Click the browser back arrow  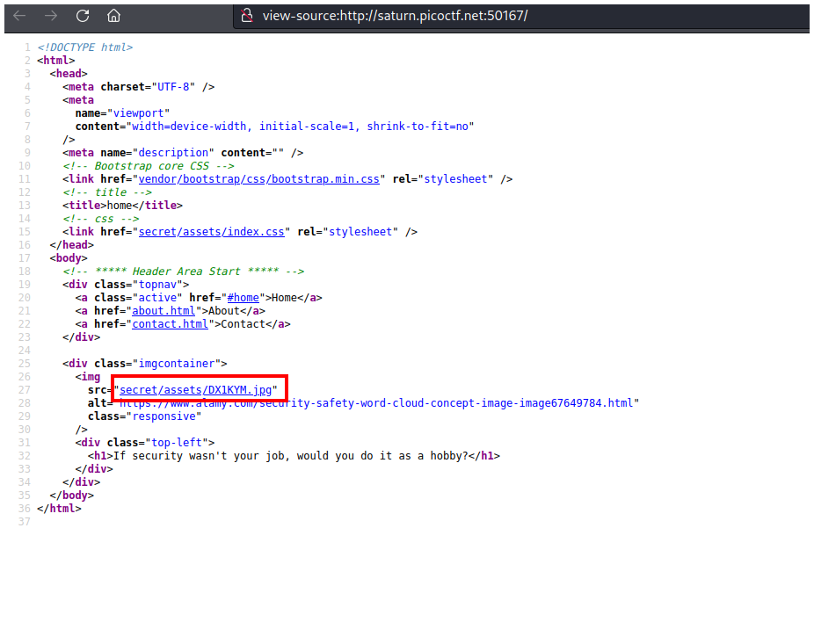click(19, 16)
